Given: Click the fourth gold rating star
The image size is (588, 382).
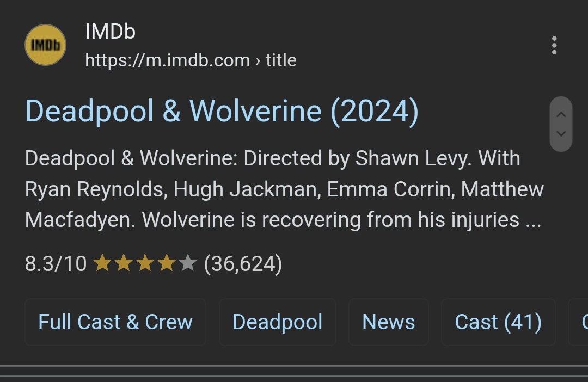Looking at the screenshot, I should tap(166, 264).
